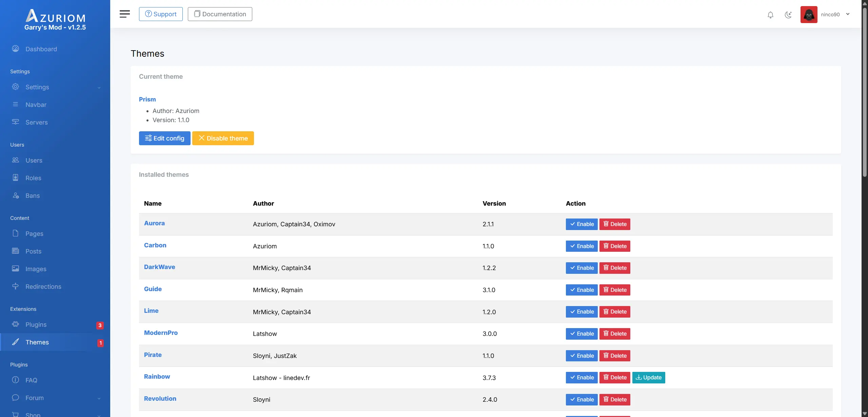
Task: Open Pages in Content section
Action: pyautogui.click(x=34, y=233)
